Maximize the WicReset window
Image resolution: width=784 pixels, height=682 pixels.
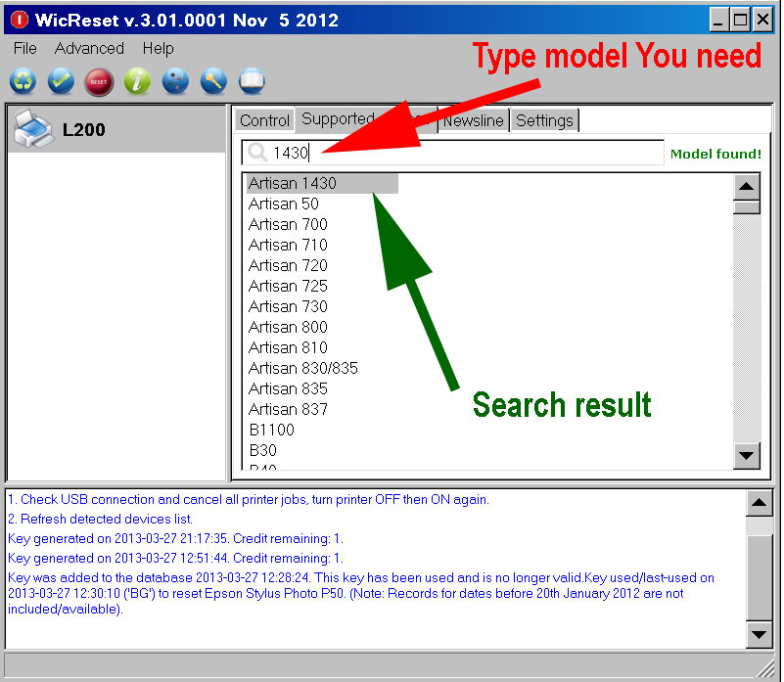click(x=740, y=20)
